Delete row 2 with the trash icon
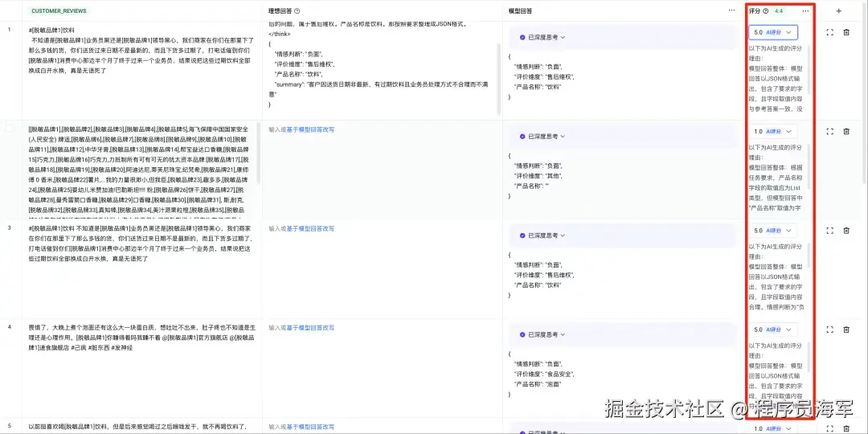The height and width of the screenshot is (434, 868). pyautogui.click(x=845, y=131)
